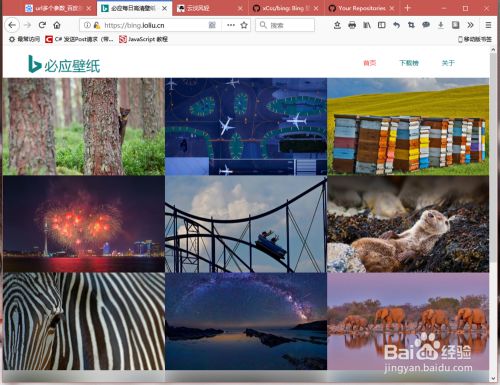Open the most visited bookmark folder
500x385 pixels.
pos(24,39)
